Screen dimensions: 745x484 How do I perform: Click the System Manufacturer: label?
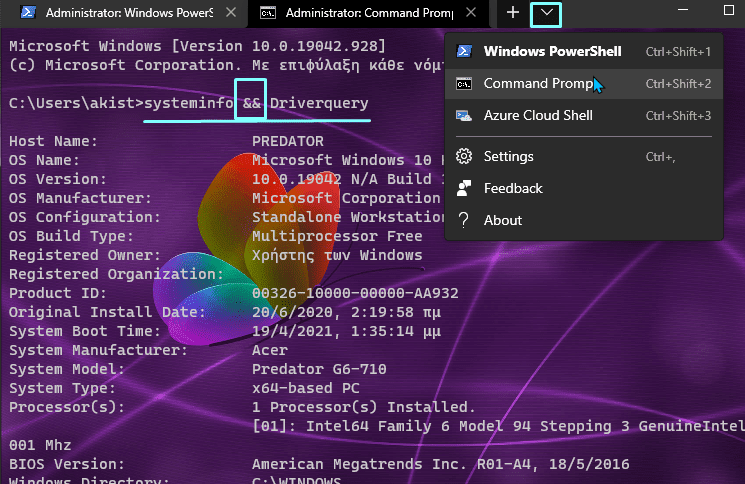(x=98, y=351)
